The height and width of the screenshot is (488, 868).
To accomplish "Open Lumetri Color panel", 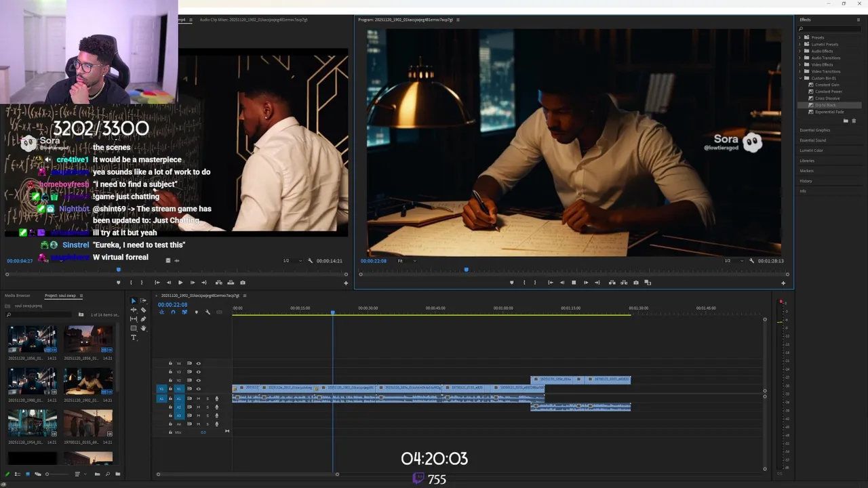I will click(811, 150).
